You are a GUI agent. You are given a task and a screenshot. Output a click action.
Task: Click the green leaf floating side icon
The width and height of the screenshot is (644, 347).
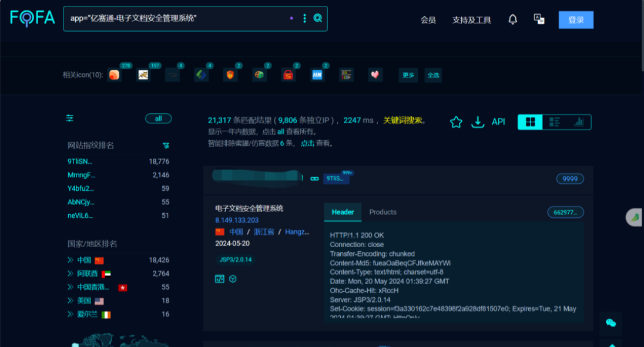point(634,217)
